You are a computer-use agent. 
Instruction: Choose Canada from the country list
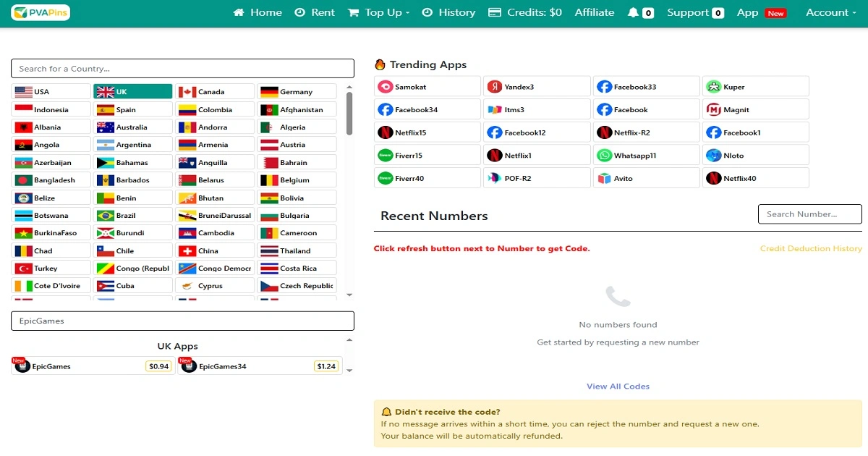click(215, 92)
